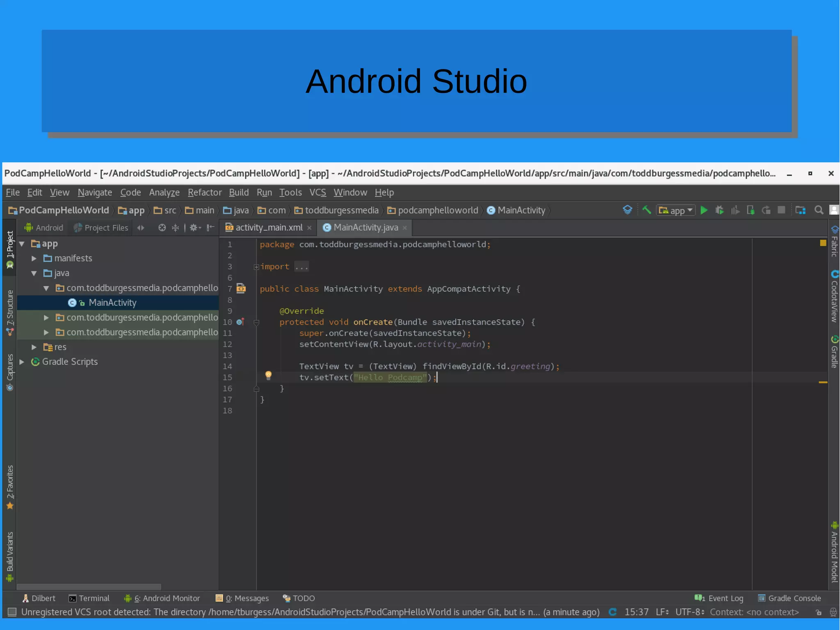Close the MainActivity.java tab

tap(405, 228)
